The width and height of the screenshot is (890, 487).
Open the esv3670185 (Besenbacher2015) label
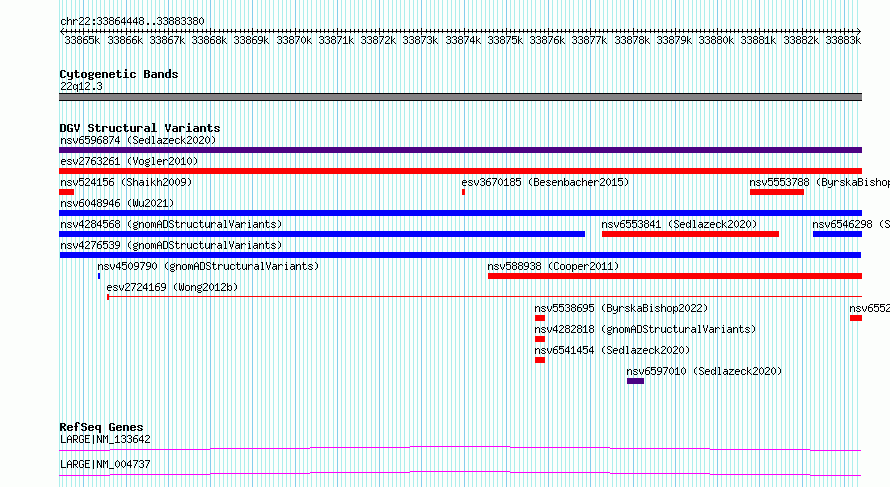(x=545, y=182)
